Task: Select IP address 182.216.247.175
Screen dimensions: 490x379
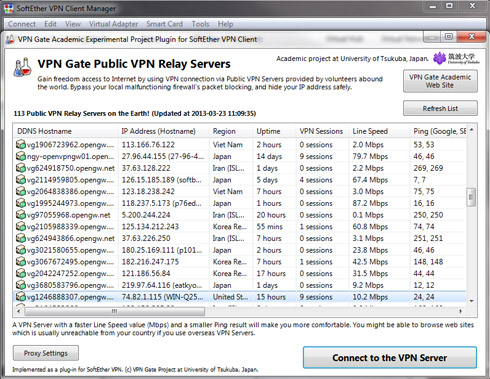Action: pyautogui.click(x=150, y=262)
